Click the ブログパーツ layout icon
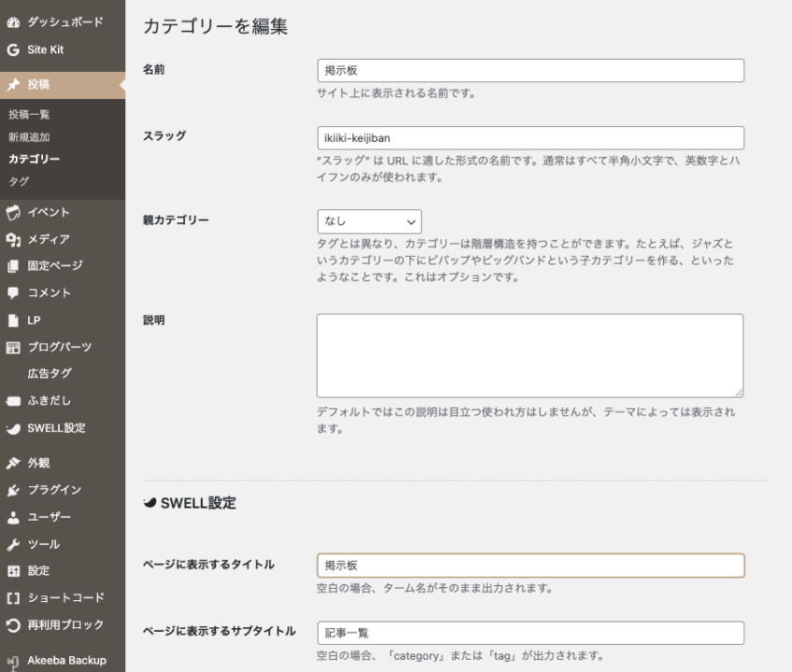This screenshot has width=792, height=672. point(13,347)
